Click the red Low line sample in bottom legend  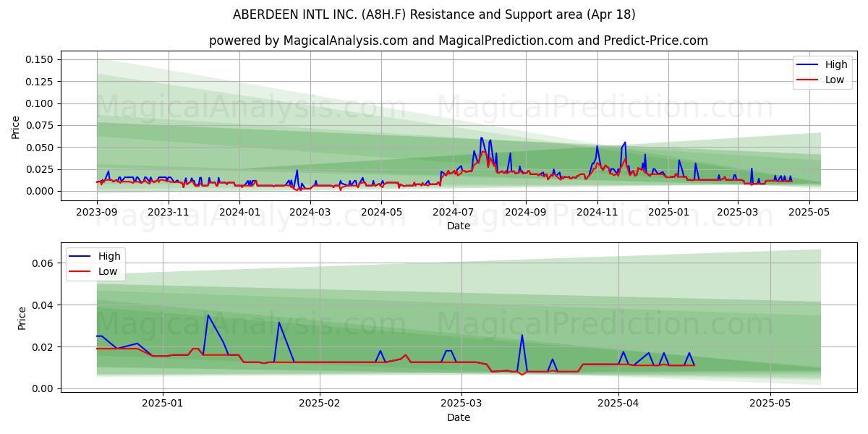click(x=81, y=272)
